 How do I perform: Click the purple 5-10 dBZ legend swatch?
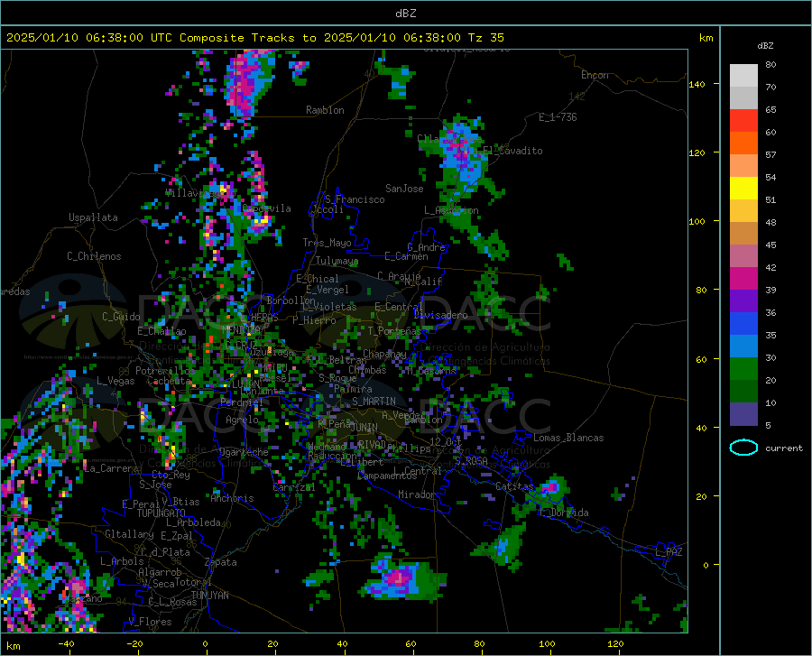tap(743, 413)
